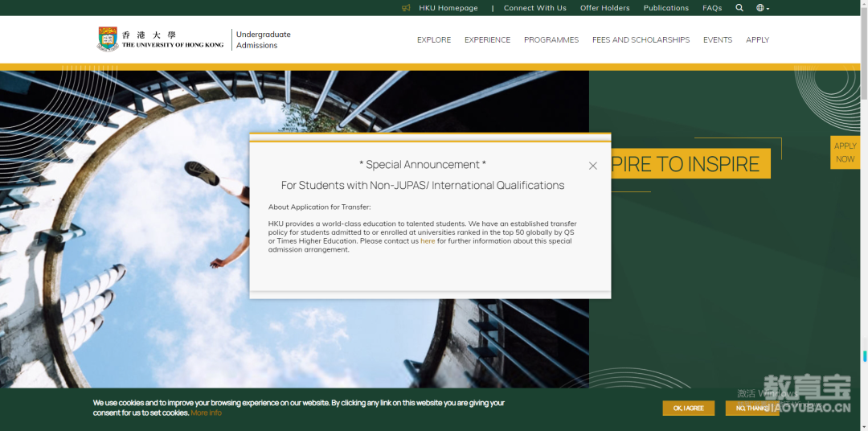868x431 pixels.
Task: Open the EXPLORE menu
Action: (x=434, y=40)
